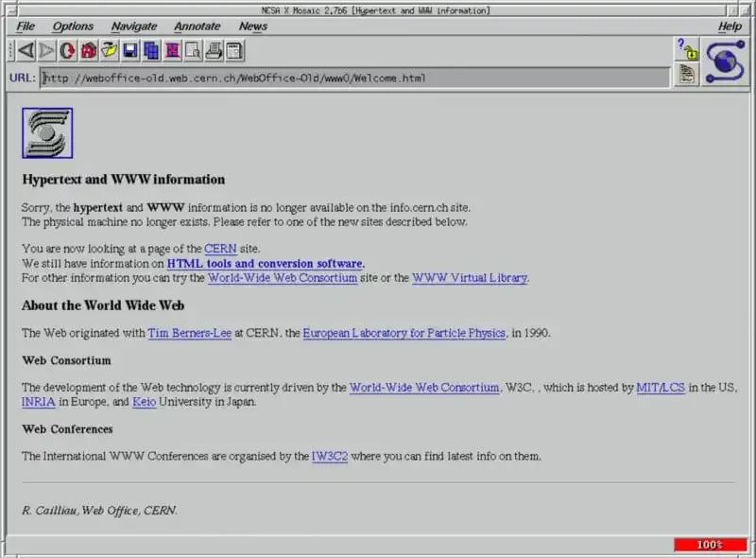Image resolution: width=756 pixels, height=558 pixels.
Task: Open the Annotate menu
Action: (x=198, y=26)
